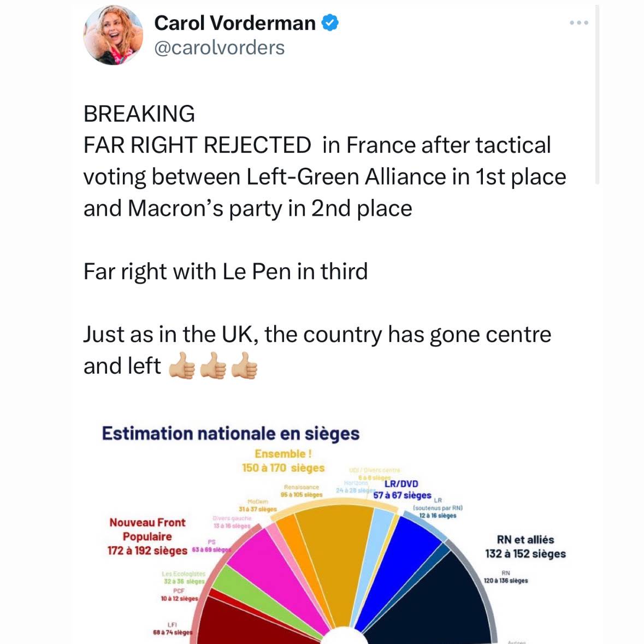
Task: Open the three-dot more options menu
Action: coord(578,23)
